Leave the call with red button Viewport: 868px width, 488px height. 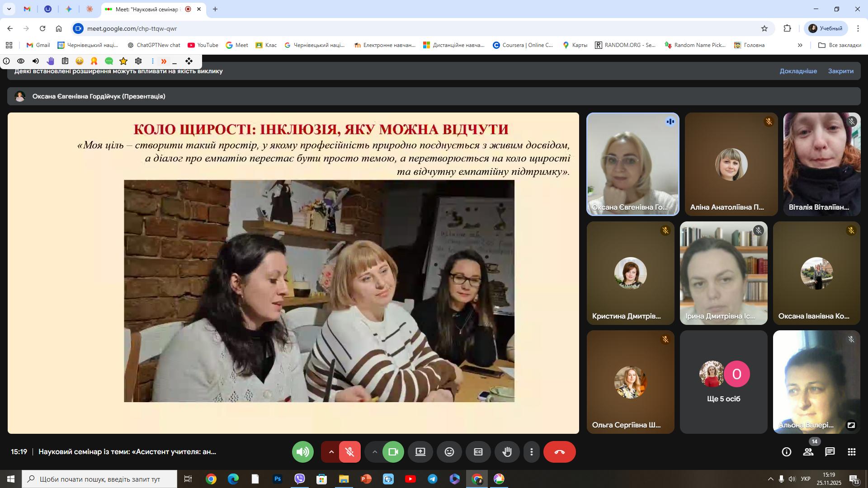point(559,452)
